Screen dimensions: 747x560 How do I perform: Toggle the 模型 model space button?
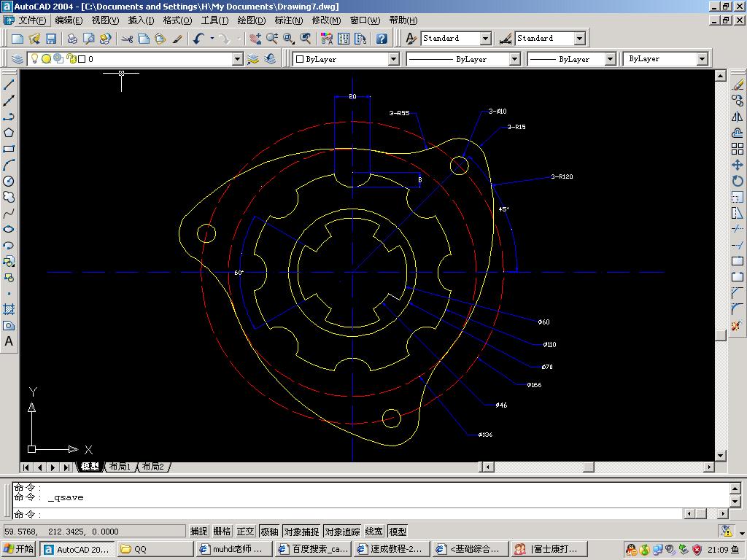point(398,532)
